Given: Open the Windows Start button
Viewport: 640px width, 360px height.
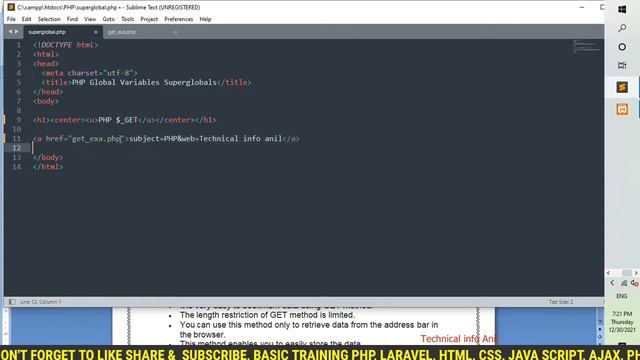Looking at the screenshot, I should click(x=622, y=9).
